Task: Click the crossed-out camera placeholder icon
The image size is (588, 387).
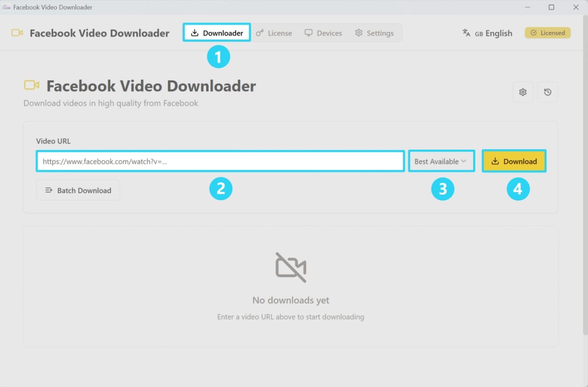Action: [x=290, y=267]
